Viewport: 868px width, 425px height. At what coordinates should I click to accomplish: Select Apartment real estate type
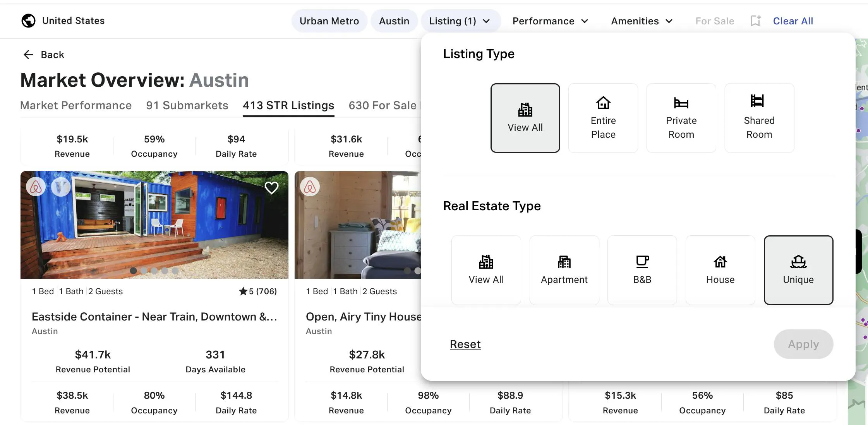(x=564, y=270)
